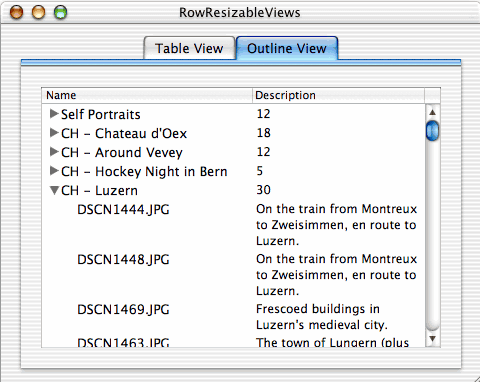Select the DSCN1469.JPG item
This screenshot has width=480, height=382.
click(x=123, y=310)
